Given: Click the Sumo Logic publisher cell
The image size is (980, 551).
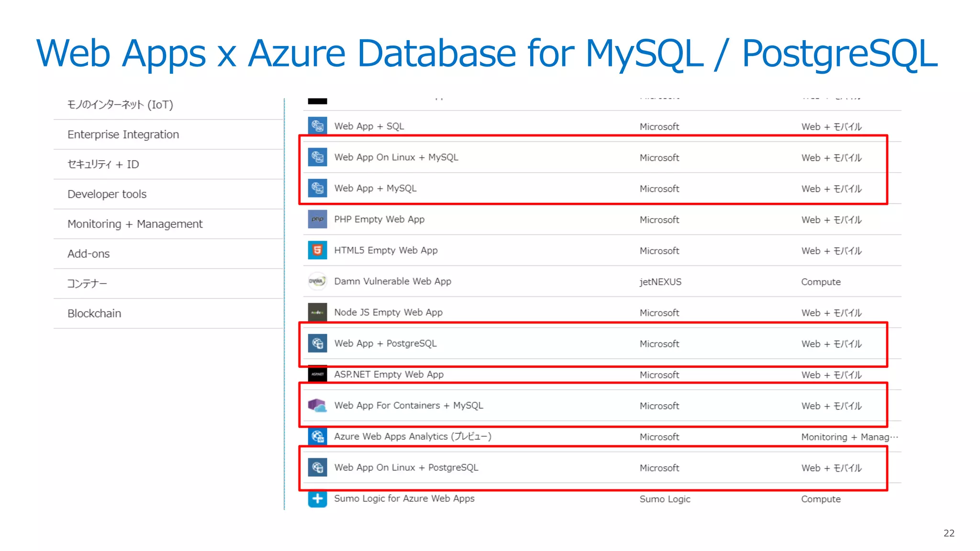Looking at the screenshot, I should click(x=665, y=499).
